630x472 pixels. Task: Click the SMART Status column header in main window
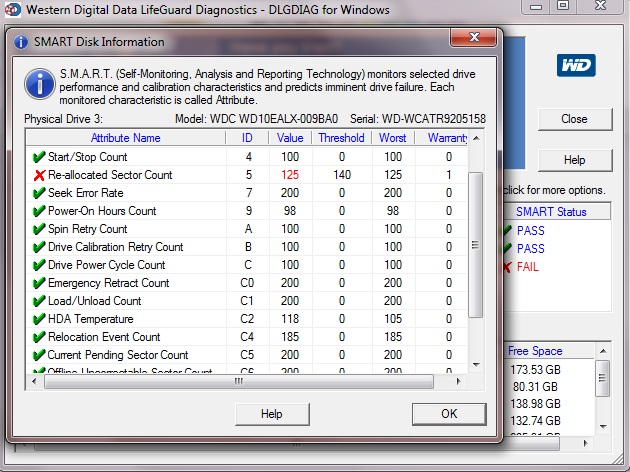click(x=557, y=212)
